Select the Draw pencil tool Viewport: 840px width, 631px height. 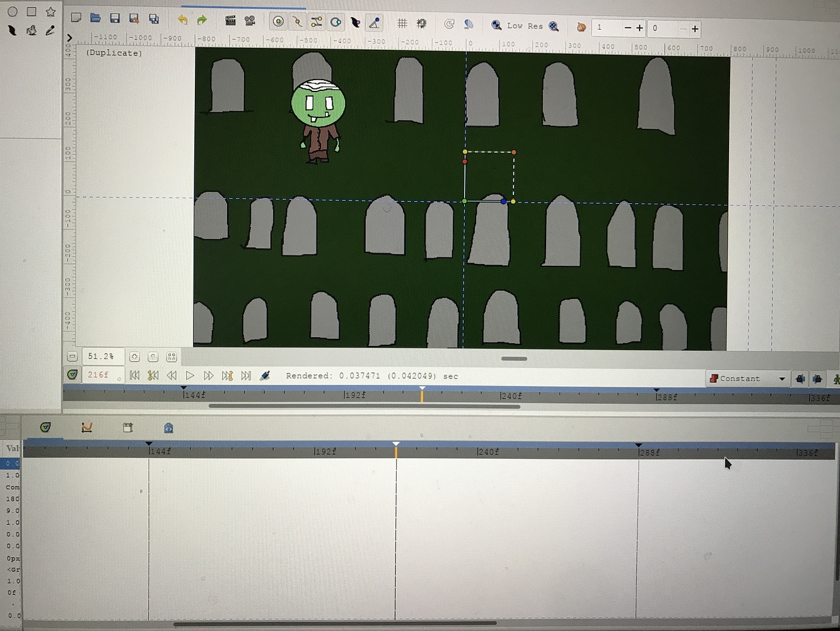point(50,30)
